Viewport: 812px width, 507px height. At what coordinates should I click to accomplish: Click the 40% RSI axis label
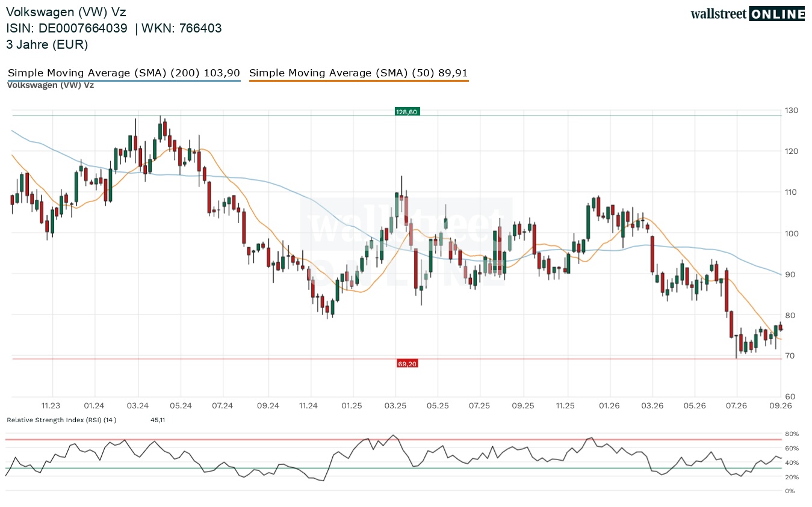click(x=790, y=463)
